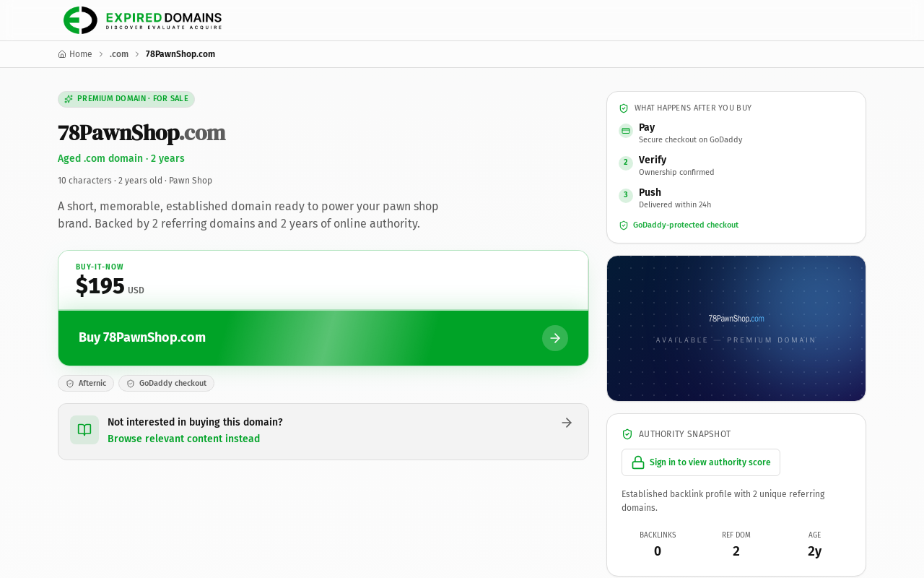Click the Aged .com domain · 2 years text

(121, 158)
